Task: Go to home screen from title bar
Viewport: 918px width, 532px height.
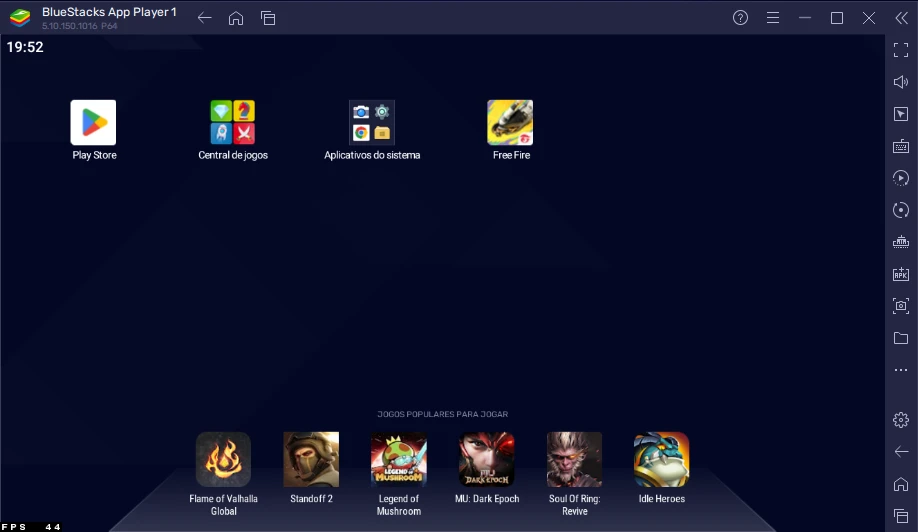Action: tap(236, 18)
